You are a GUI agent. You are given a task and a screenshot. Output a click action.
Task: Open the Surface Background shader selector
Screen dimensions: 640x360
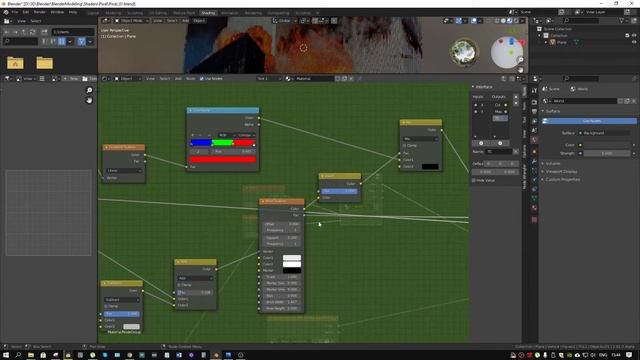[605, 133]
